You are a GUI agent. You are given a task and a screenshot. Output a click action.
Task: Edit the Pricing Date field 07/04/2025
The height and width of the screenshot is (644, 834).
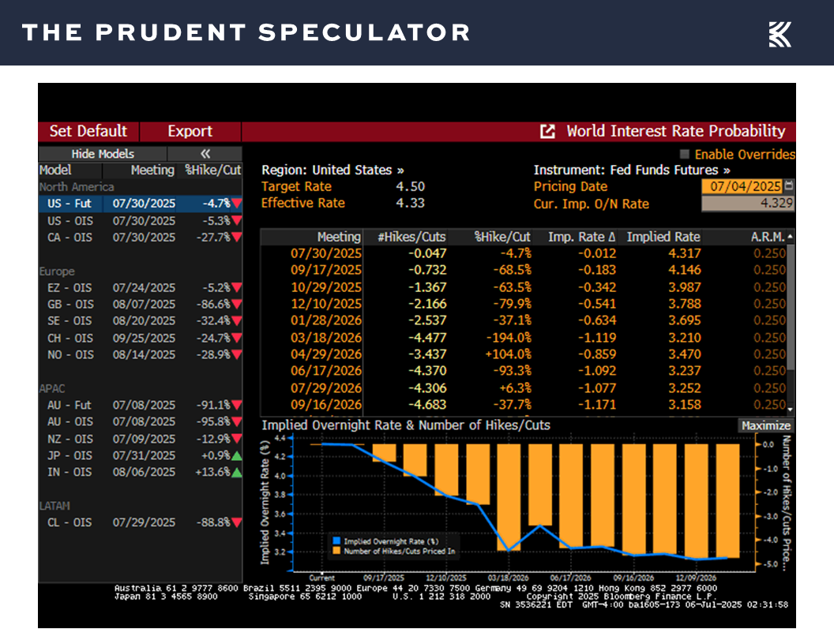pos(742,186)
